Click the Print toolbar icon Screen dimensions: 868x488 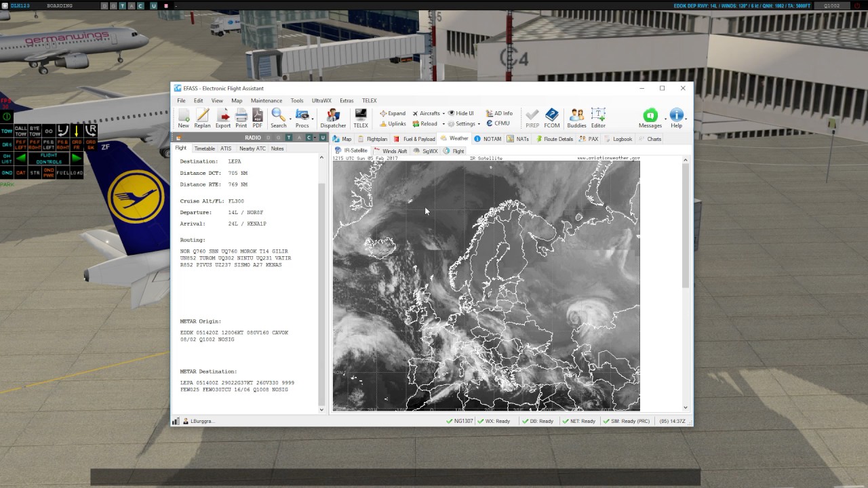[x=241, y=115]
